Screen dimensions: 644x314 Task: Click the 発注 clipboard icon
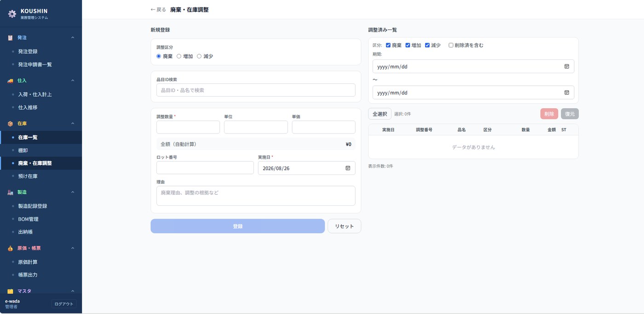point(10,38)
